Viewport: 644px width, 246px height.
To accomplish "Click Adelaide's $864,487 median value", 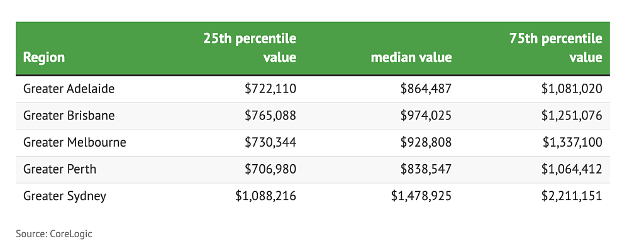I will (426, 89).
